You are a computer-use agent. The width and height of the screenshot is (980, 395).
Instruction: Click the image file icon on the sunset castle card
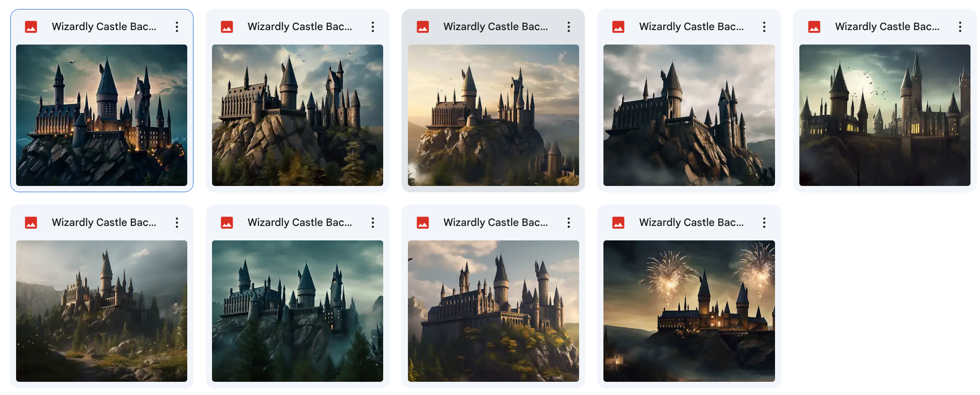(x=422, y=26)
